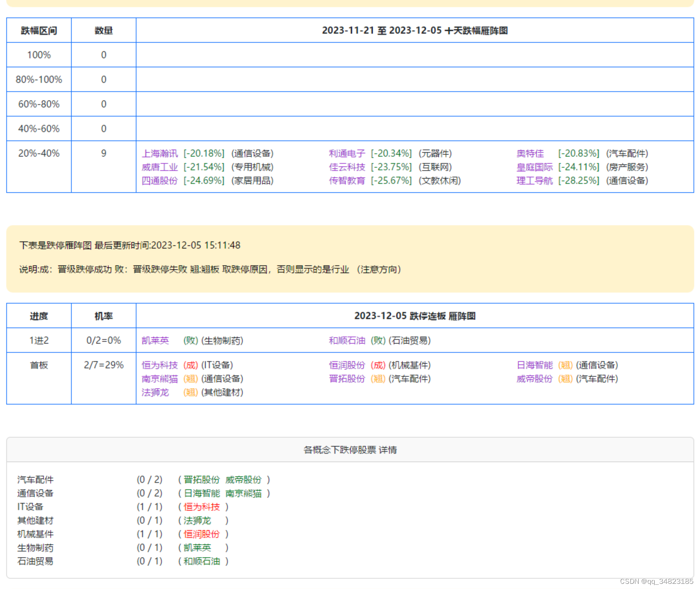This screenshot has height=589, width=700.
Task: Click the 生物制药 concept label
Action: click(35, 548)
